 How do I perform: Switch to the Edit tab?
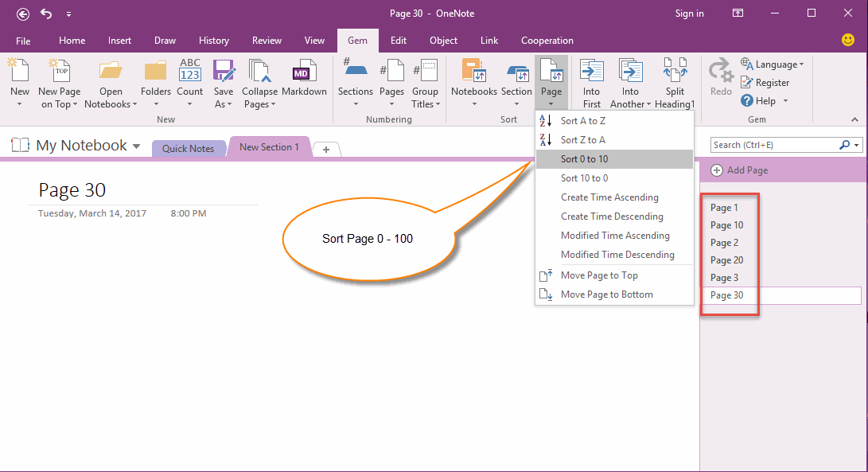399,41
